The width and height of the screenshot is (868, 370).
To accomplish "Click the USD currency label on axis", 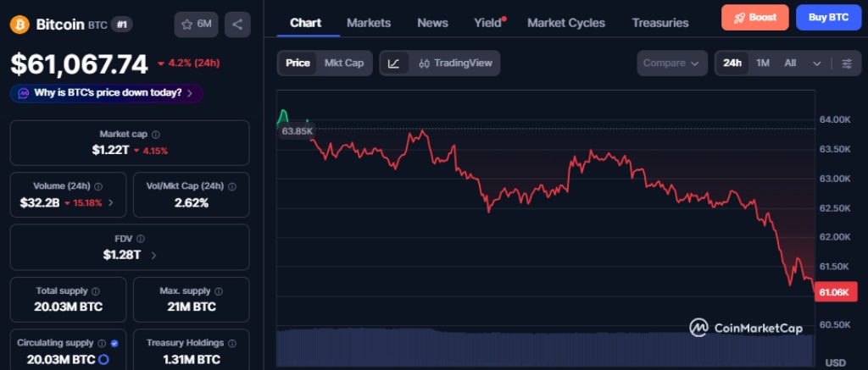I will pos(835,363).
